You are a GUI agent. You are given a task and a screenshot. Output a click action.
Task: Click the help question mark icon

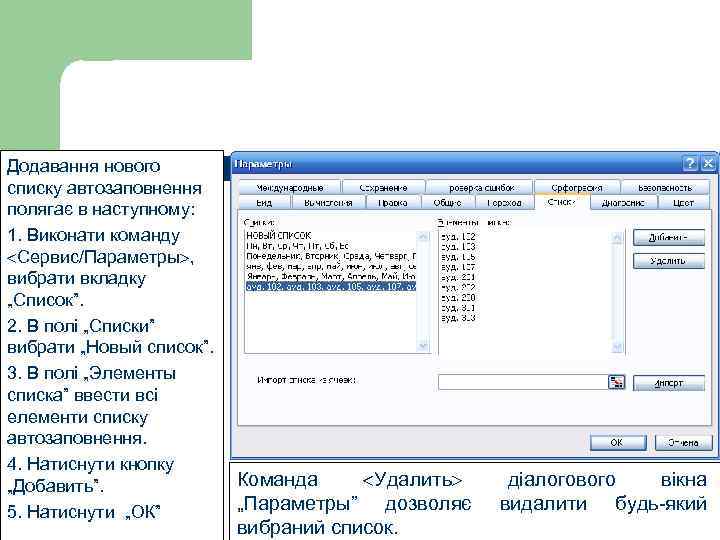(690, 163)
